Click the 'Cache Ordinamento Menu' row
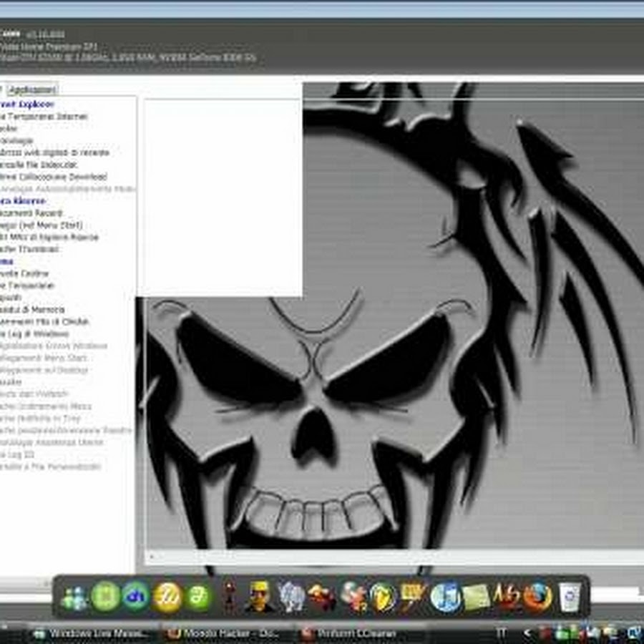This screenshot has height=644, width=644. click(46, 406)
